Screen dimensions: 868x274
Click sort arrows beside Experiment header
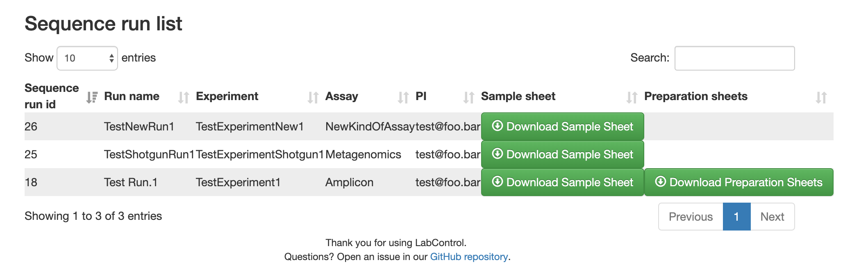(x=313, y=97)
